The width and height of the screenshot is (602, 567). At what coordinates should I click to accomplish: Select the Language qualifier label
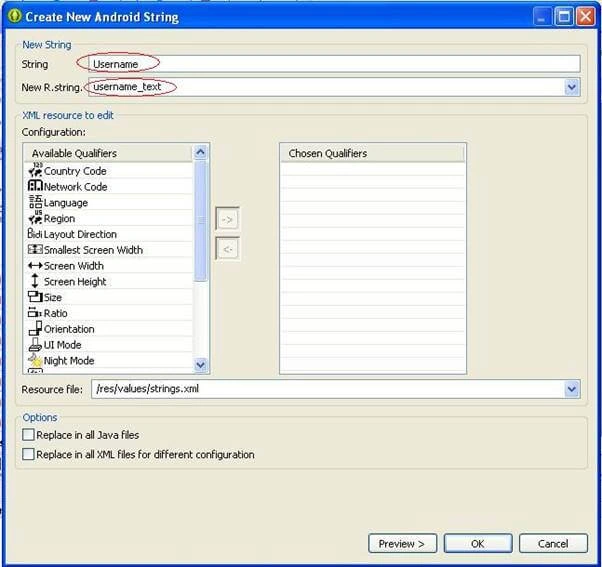pos(66,203)
